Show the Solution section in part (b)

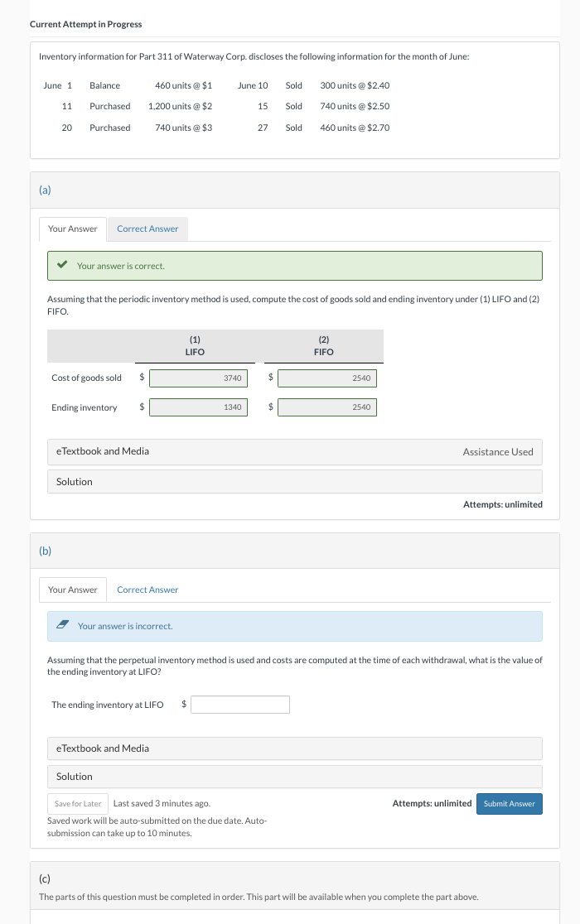click(75, 777)
